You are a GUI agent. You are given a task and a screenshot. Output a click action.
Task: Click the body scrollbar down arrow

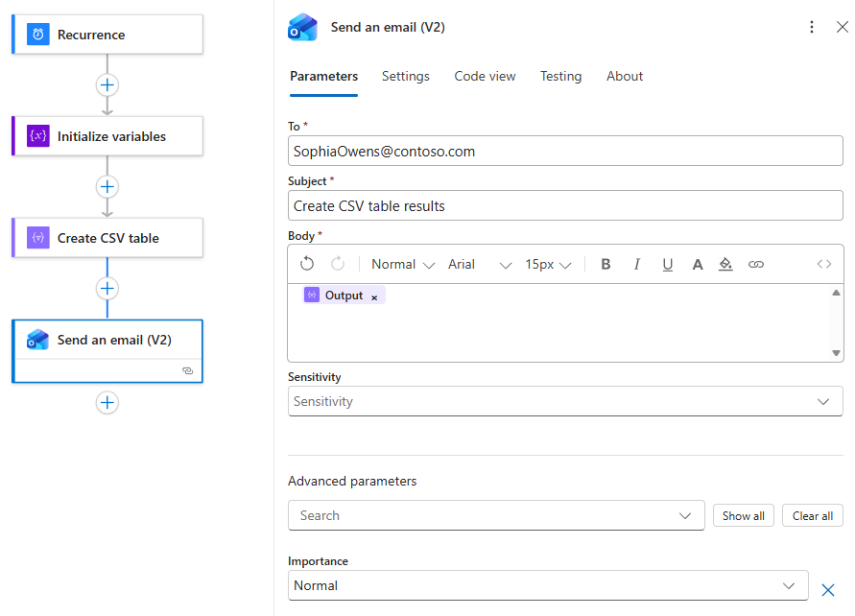click(x=836, y=353)
